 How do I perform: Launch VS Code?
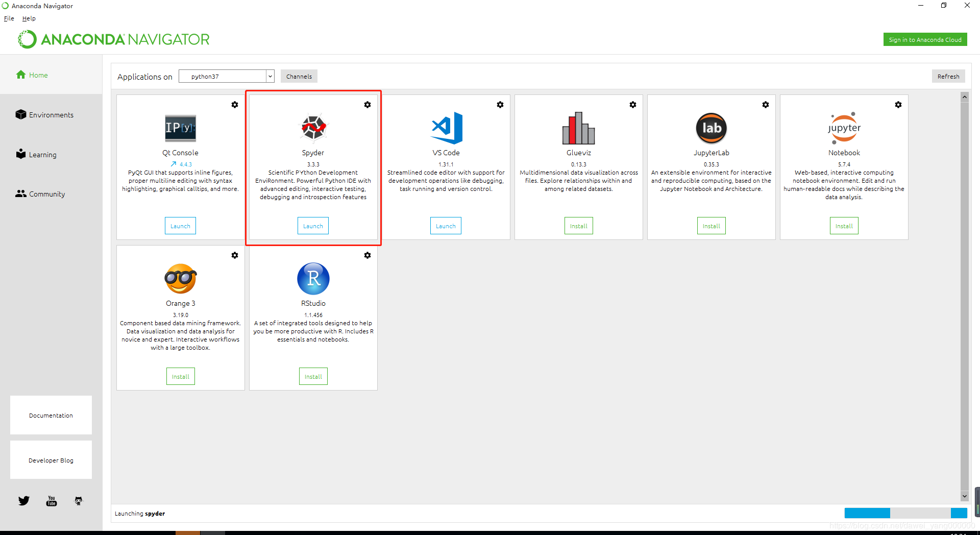click(446, 226)
